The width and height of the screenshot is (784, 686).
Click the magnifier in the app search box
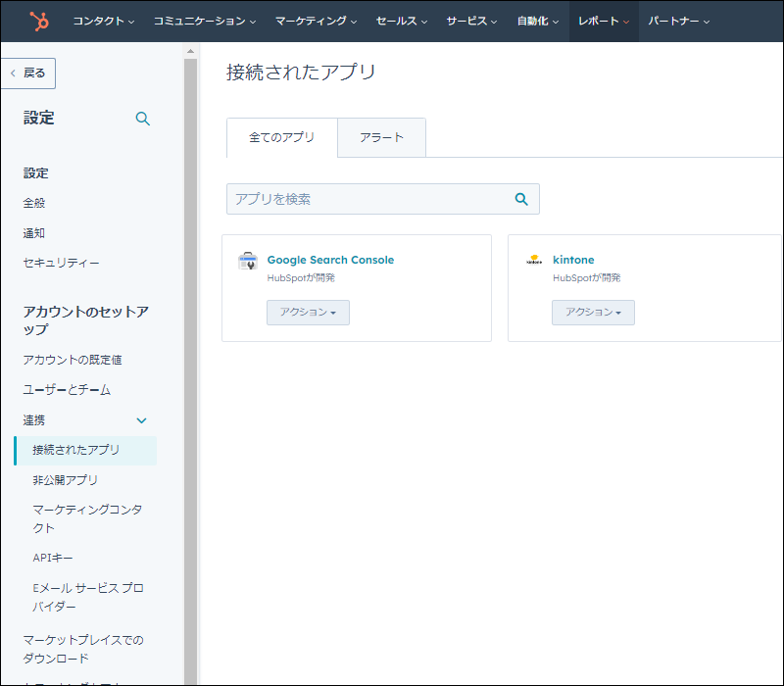[x=521, y=199]
